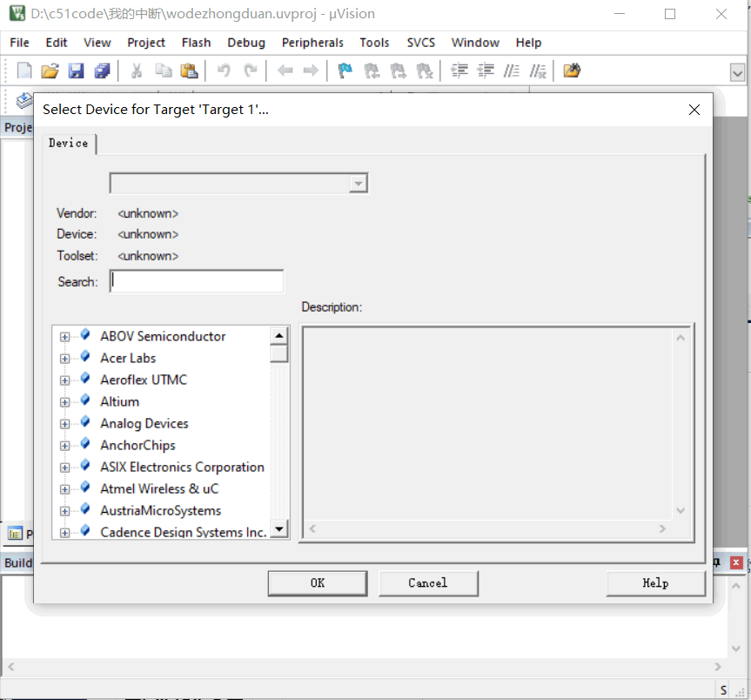Click the Comment selection icon
Viewport: 751px width, 700px height.
tap(512, 71)
